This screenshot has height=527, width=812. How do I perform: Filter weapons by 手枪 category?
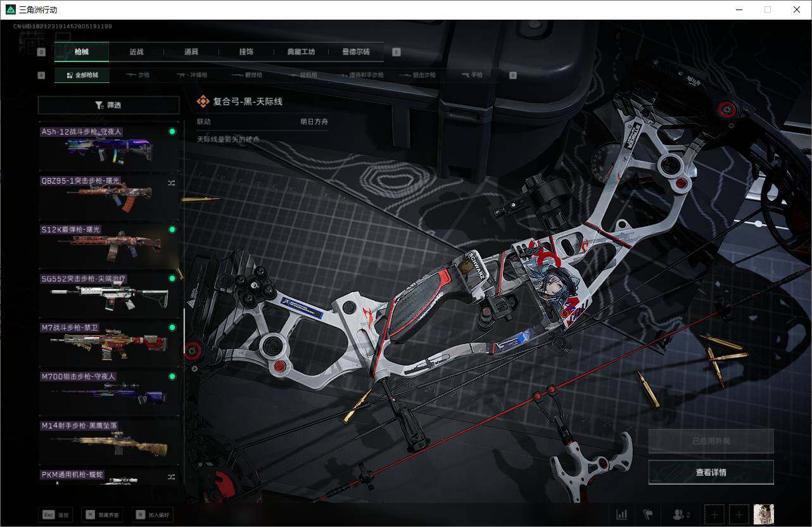pyautogui.click(x=472, y=75)
